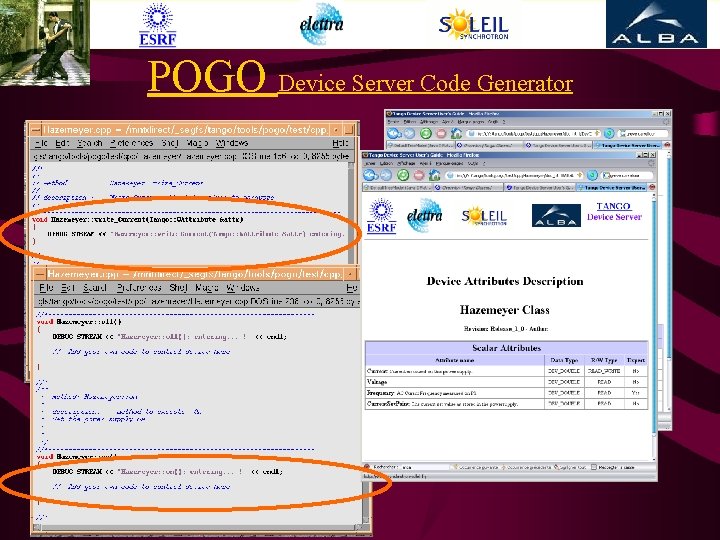Open Windows menu in upper NEdit window
The height and width of the screenshot is (540, 720).
(x=232, y=143)
